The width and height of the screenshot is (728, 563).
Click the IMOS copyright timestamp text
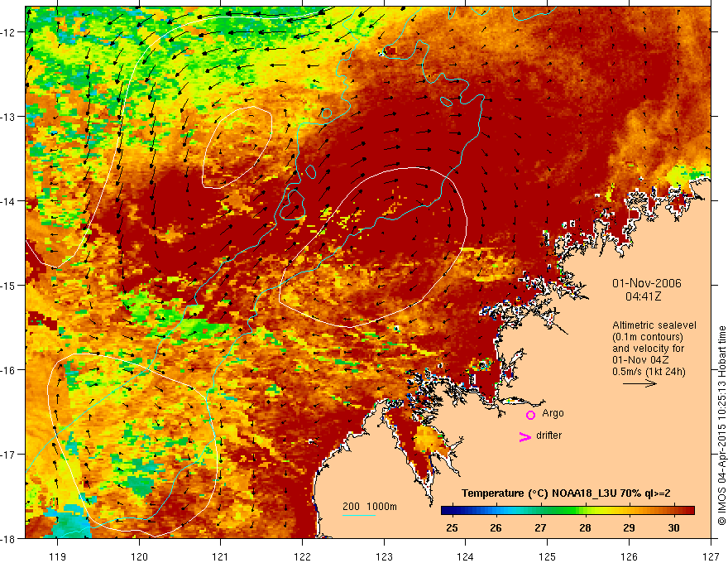coord(721,425)
